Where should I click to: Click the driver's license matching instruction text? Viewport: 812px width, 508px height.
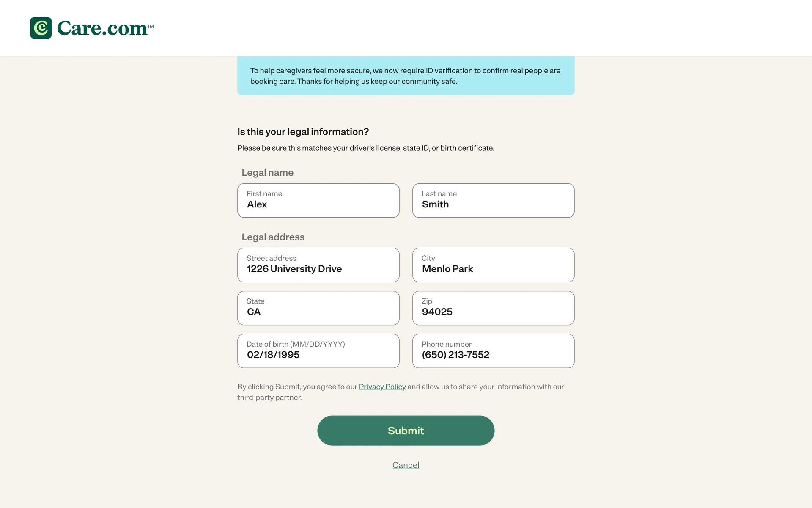click(365, 148)
